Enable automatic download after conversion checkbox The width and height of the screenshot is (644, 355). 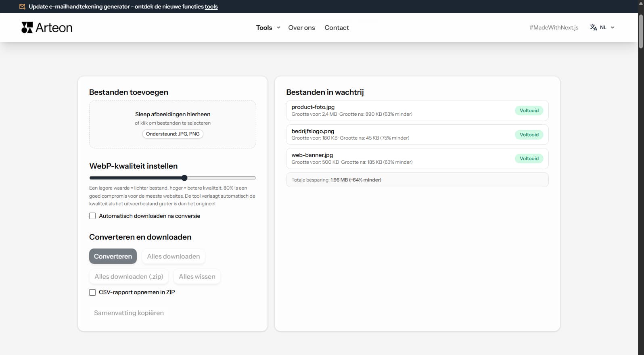(92, 216)
